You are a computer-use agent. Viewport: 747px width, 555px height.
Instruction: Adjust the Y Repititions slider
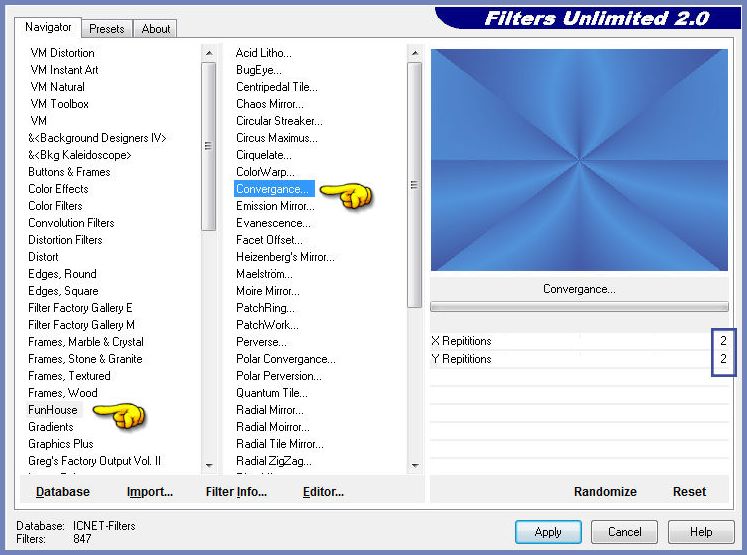pos(579,359)
